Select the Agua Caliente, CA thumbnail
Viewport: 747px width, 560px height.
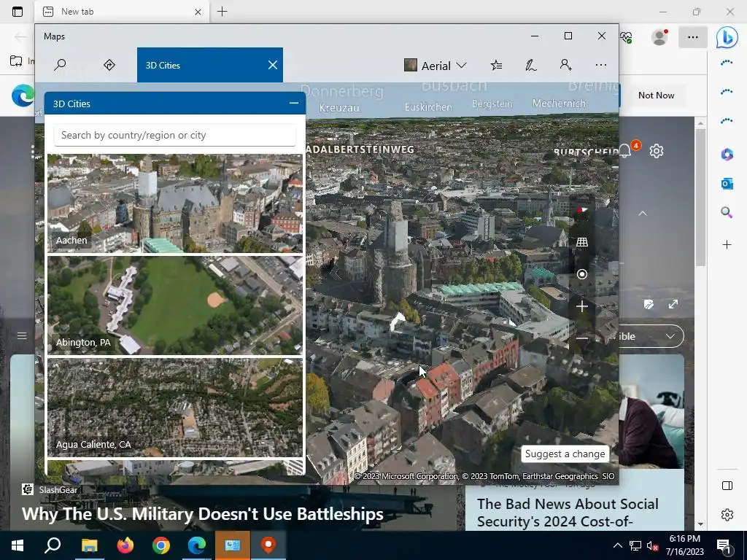(x=175, y=408)
